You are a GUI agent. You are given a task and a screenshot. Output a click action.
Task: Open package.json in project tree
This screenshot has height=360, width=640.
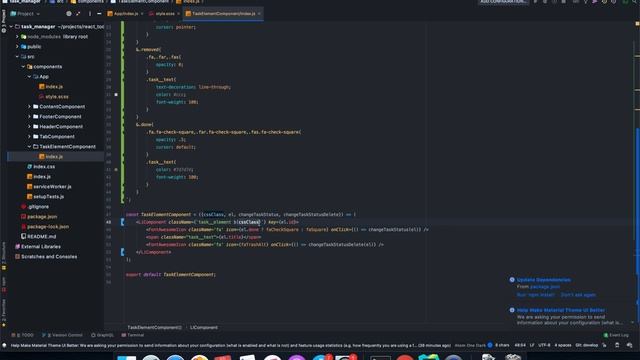coord(39,216)
